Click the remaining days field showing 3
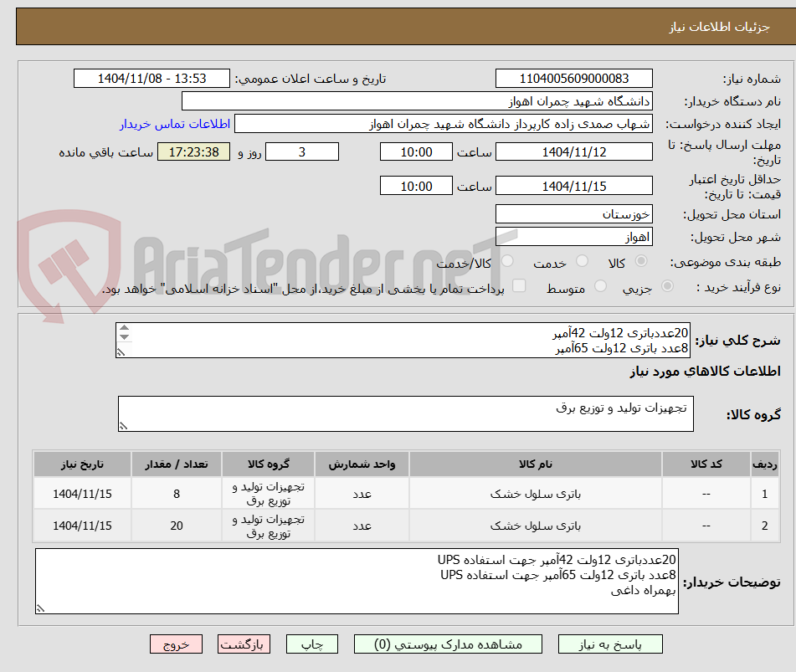Image resolution: width=796 pixels, height=672 pixels. [302, 151]
